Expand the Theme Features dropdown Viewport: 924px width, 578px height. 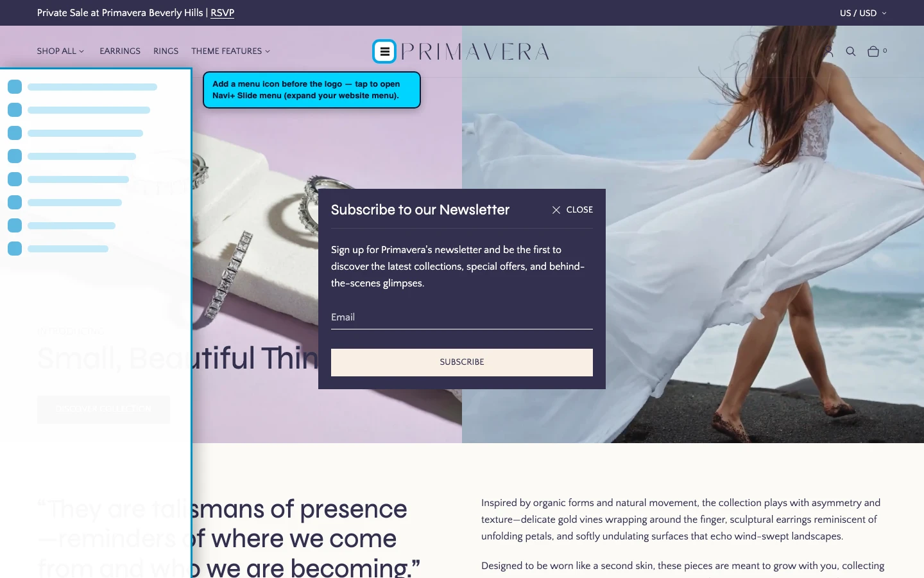tap(230, 51)
